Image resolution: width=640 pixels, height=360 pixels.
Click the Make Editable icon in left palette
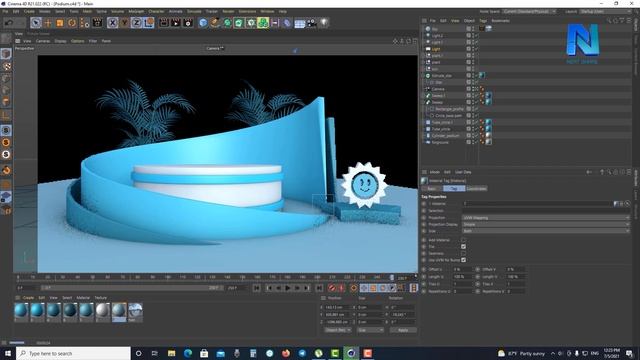point(6,39)
